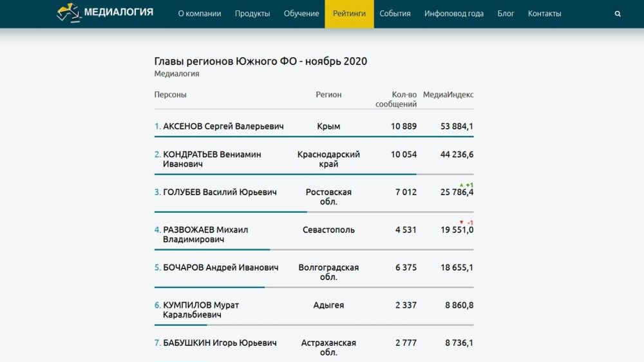Click Аксенов's MediaIndex progress bar
Viewport: 644px width, 362px height.
coord(314,137)
